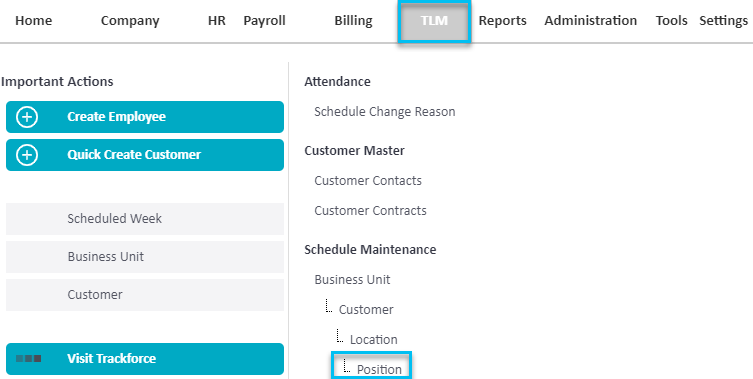Image resolution: width=753 pixels, height=379 pixels.
Task: Select the TLM menu tab
Action: tap(434, 21)
